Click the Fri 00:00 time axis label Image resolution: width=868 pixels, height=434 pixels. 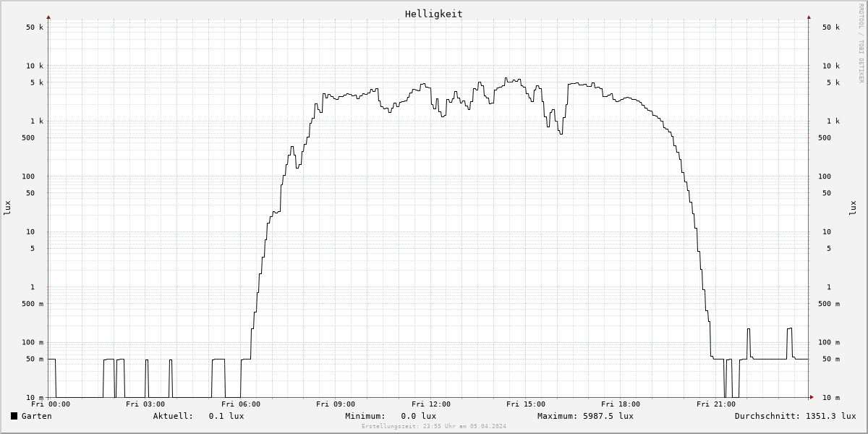click(x=51, y=404)
